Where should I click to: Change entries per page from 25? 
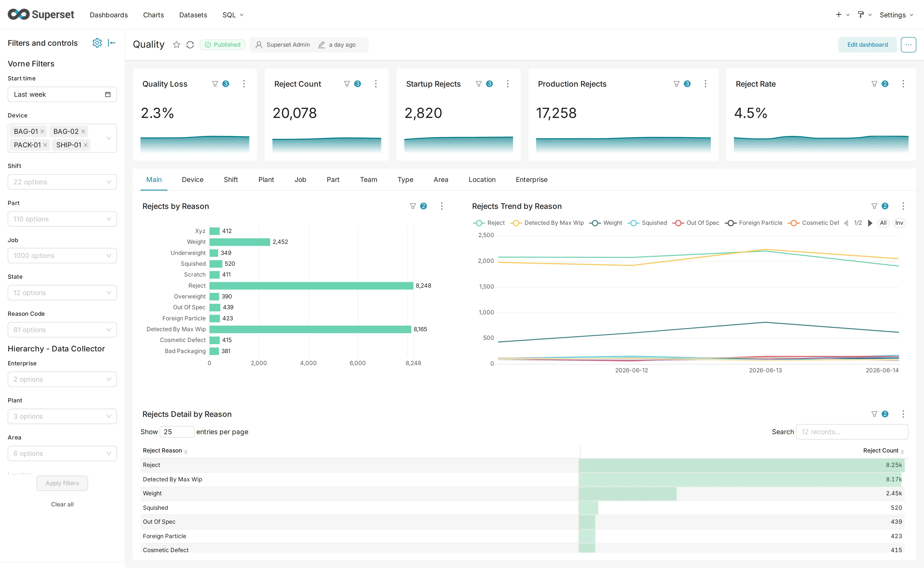[x=177, y=432]
